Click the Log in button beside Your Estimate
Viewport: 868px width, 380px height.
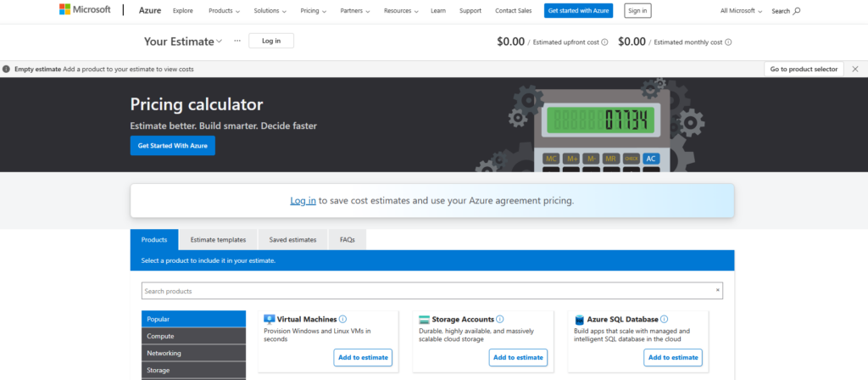click(x=271, y=41)
